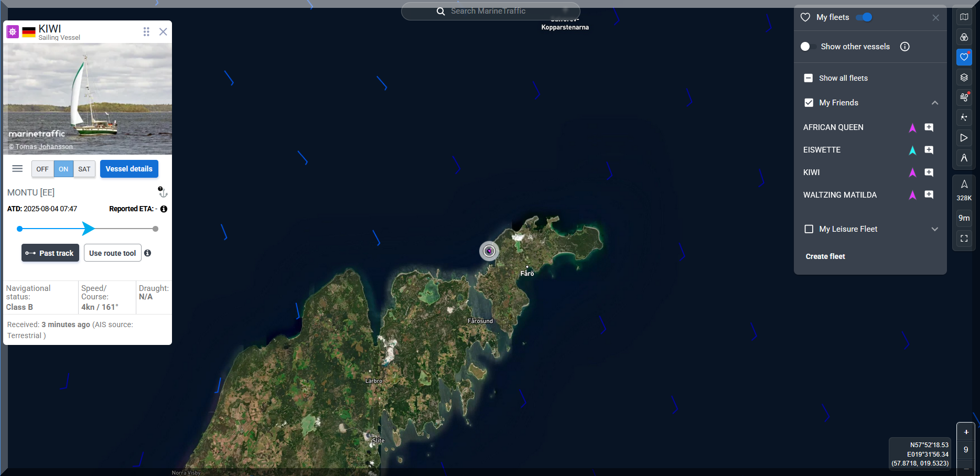Select the SAT tracking option
Viewport: 980px width, 476px height.
pyautogui.click(x=84, y=169)
